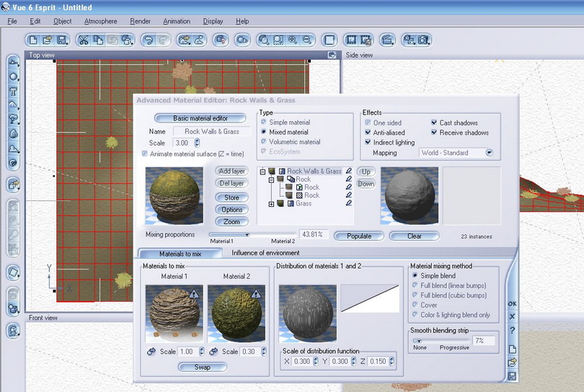Click the save disk icon on dialog strip
The image size is (584, 392).
(512, 376)
